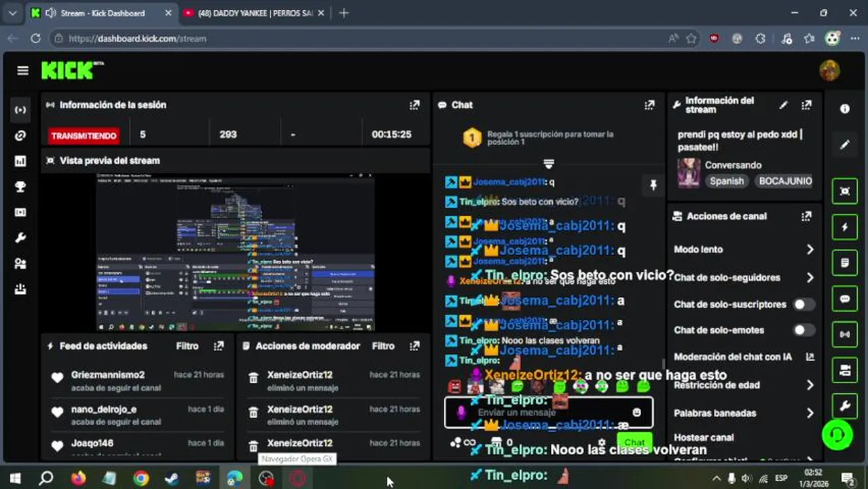868x489 pixels.
Task: Click the BOCAJUNIO tag
Action: [x=785, y=181]
